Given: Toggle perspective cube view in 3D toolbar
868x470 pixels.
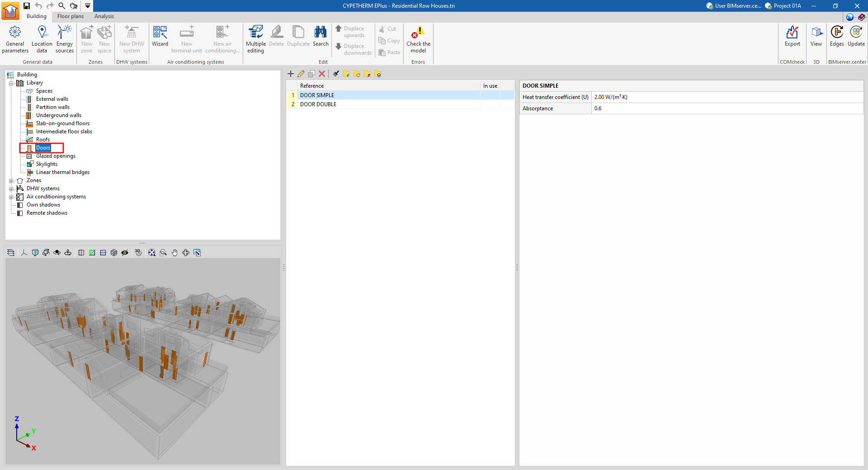Looking at the screenshot, I should (x=35, y=253).
